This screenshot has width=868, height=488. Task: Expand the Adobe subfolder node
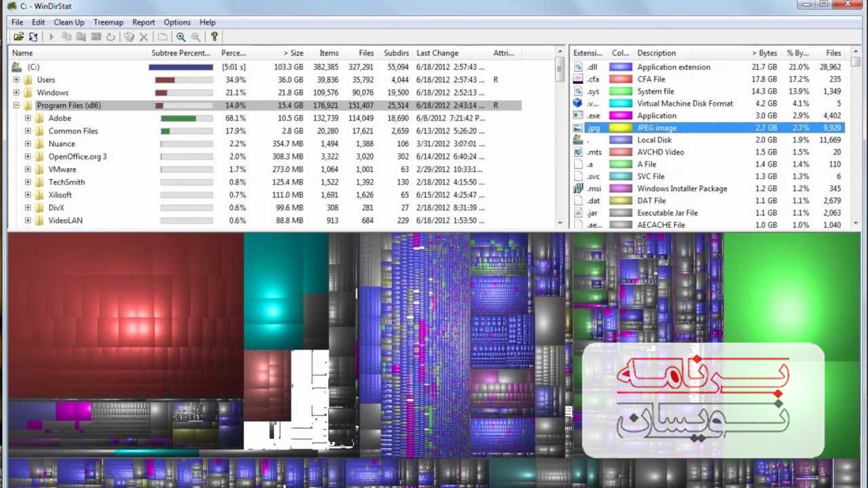[28, 118]
